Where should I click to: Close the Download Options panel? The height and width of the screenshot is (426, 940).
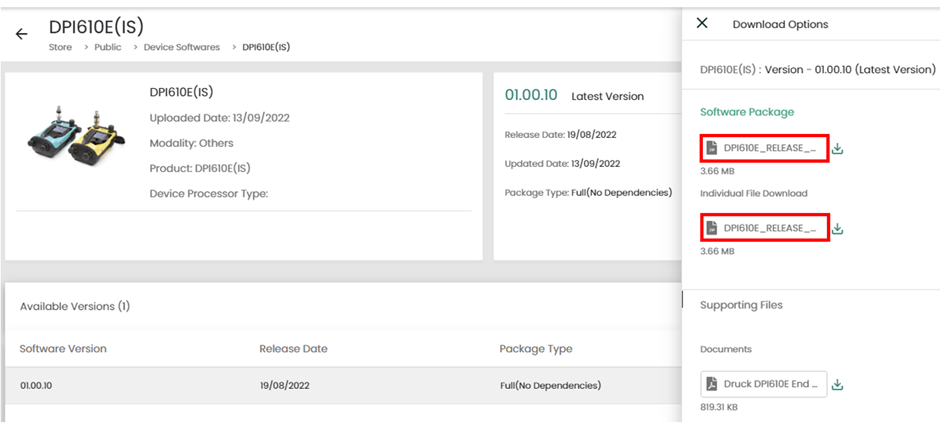(x=702, y=23)
